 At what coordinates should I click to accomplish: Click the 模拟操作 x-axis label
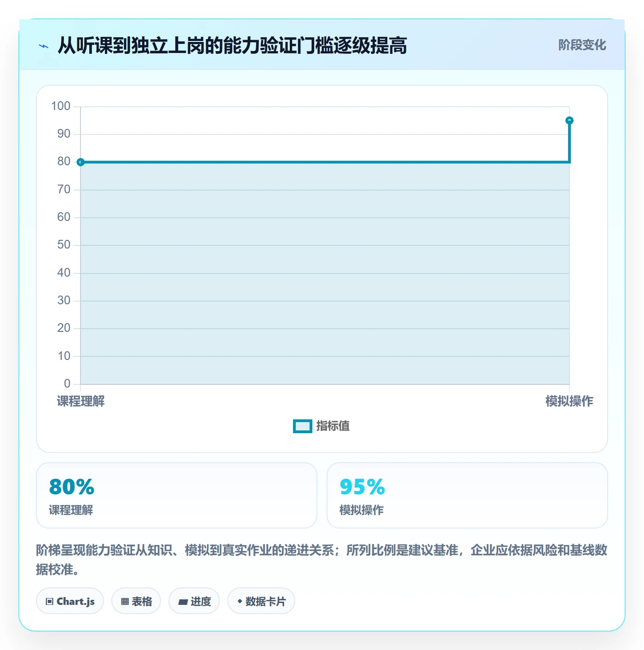pos(569,401)
